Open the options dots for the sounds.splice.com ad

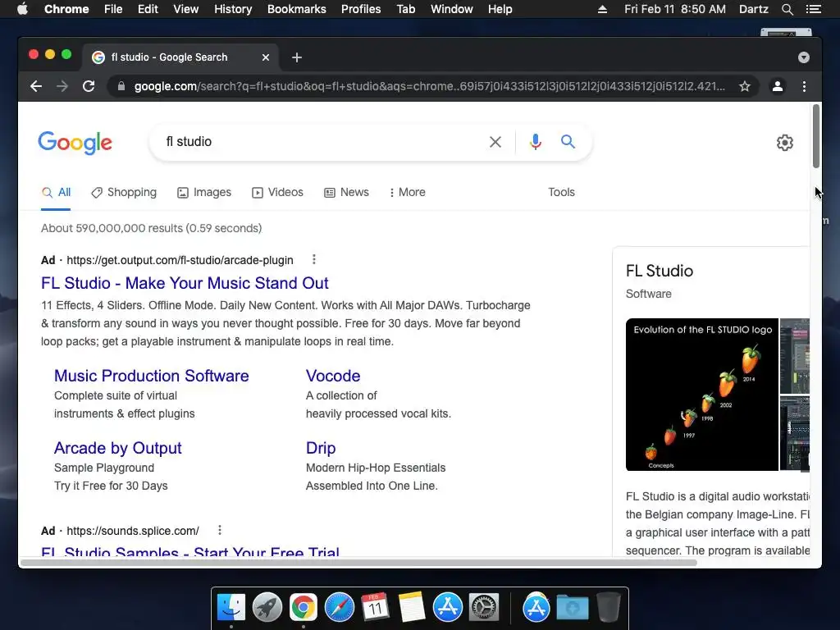click(220, 530)
